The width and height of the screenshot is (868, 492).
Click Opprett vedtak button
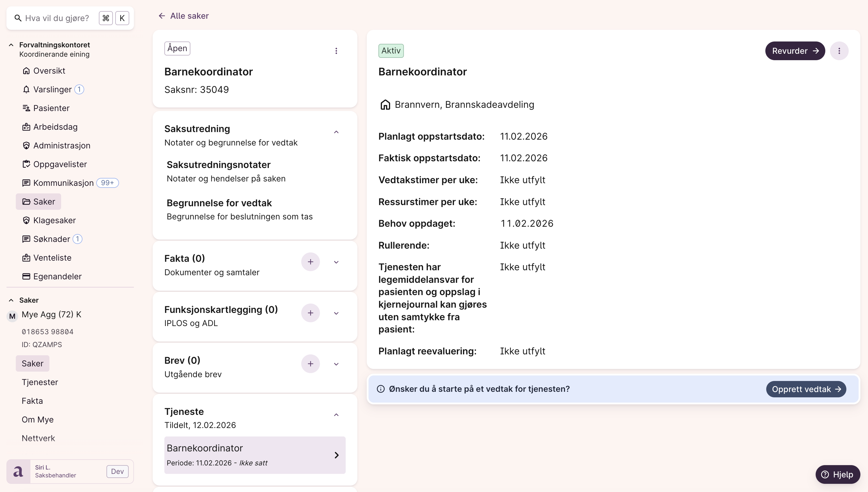tap(806, 389)
